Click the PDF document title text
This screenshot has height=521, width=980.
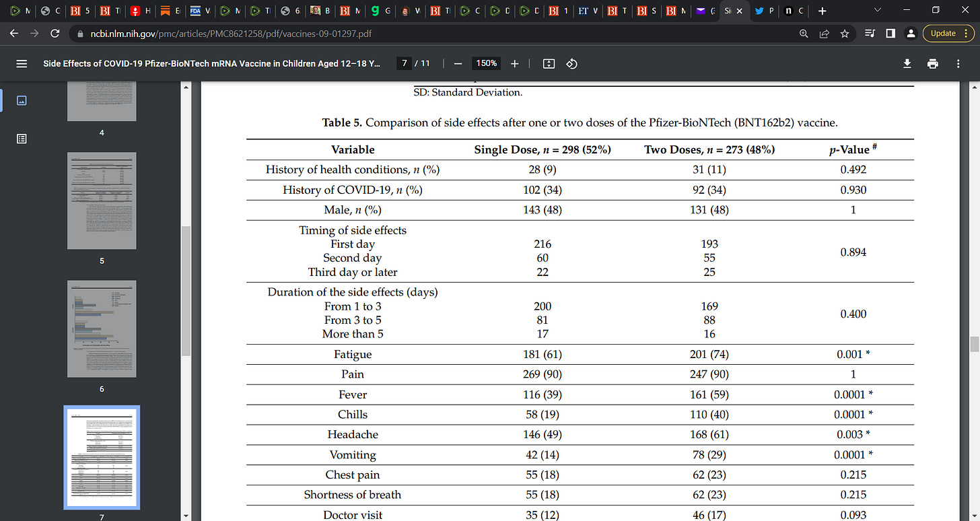click(x=211, y=63)
